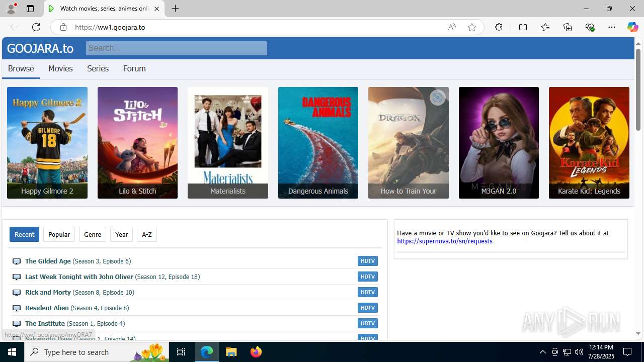Open the Extensions puzzle icon
The image size is (644, 362).
click(499, 27)
